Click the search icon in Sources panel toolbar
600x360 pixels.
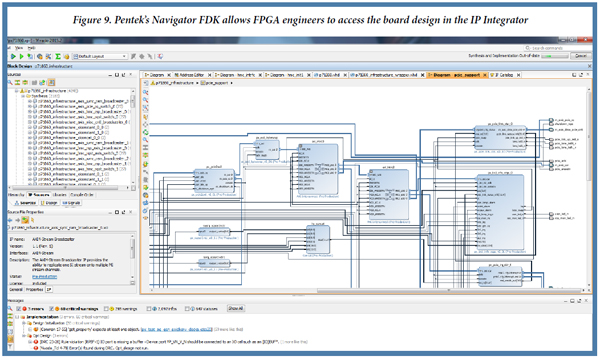pos(10,83)
